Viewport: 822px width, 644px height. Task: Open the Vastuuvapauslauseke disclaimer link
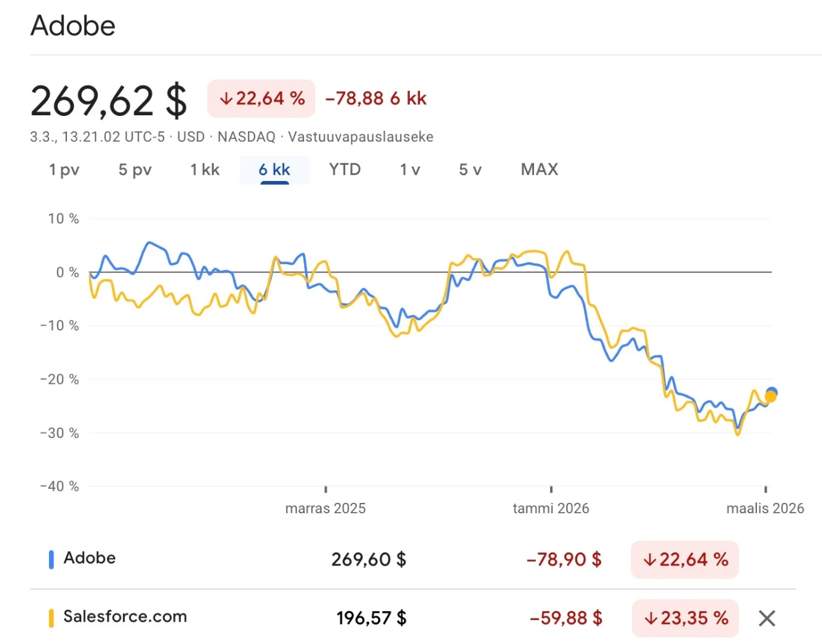360,137
